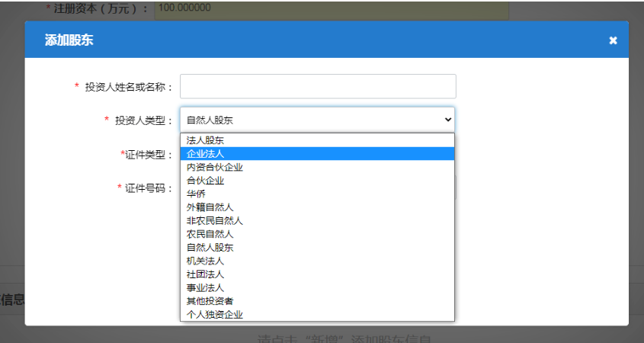Collapse the 投资人类型 dropdown showing 自然人股东

(x=317, y=120)
